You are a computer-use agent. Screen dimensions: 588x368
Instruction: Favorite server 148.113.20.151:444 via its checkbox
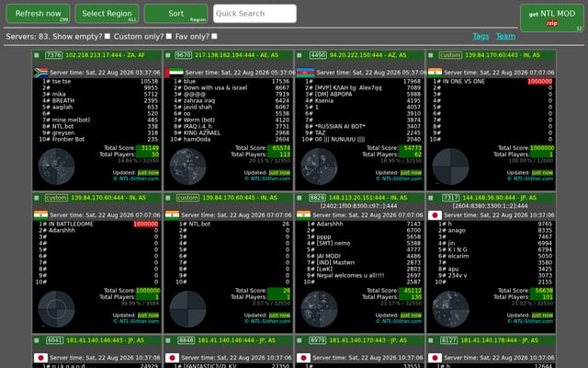coord(299,198)
